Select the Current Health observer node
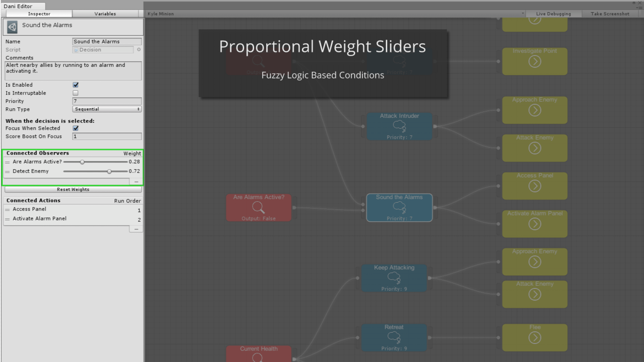 point(259,354)
